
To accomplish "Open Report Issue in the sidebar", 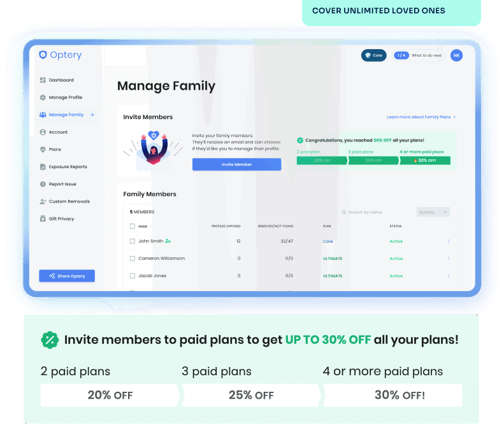I will click(x=62, y=184).
